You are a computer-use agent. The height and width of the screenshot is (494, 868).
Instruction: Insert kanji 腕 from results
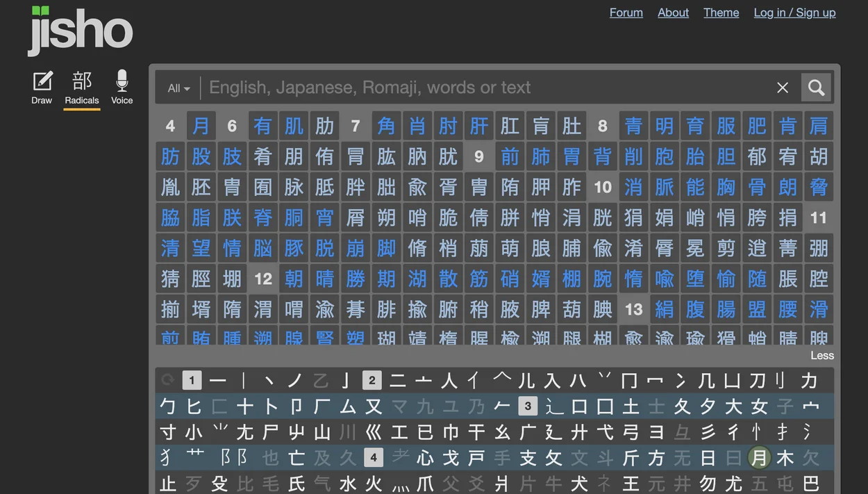tap(603, 279)
